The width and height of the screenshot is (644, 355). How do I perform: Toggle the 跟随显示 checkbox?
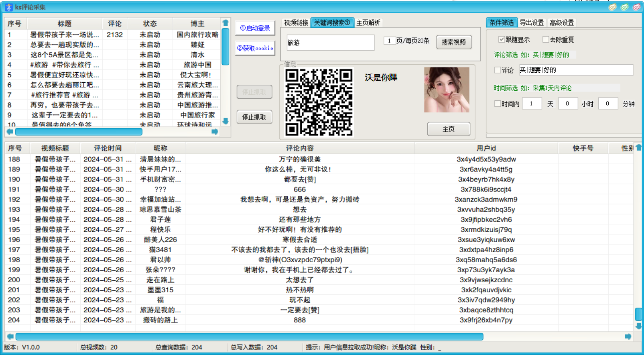501,39
